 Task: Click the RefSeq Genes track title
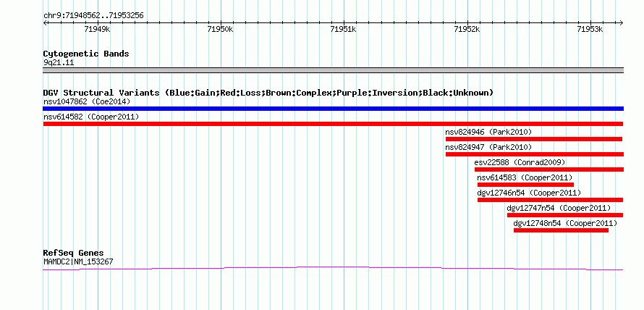[x=74, y=253]
